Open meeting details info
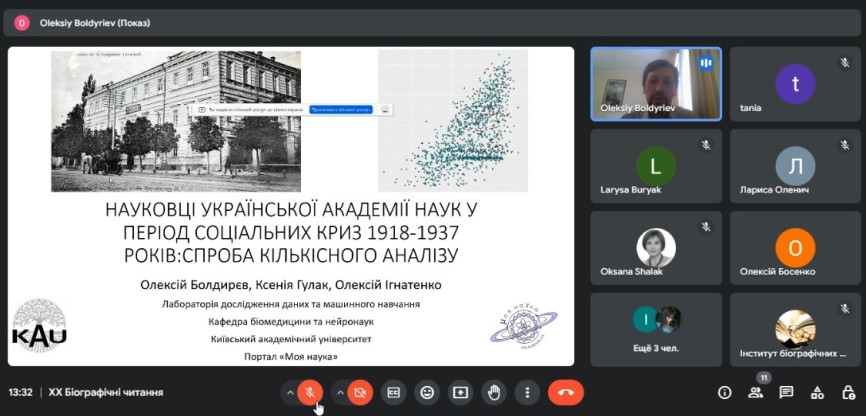 (725, 392)
